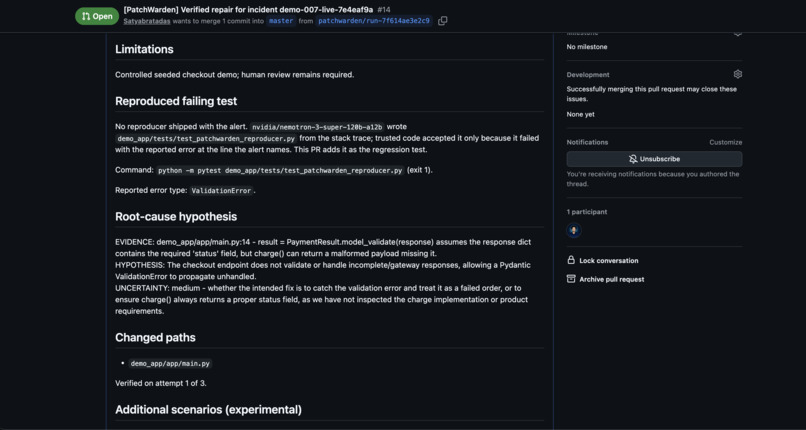The height and width of the screenshot is (430, 806).
Task: Open Satyabratadas author profile link
Action: pyautogui.click(x=147, y=21)
